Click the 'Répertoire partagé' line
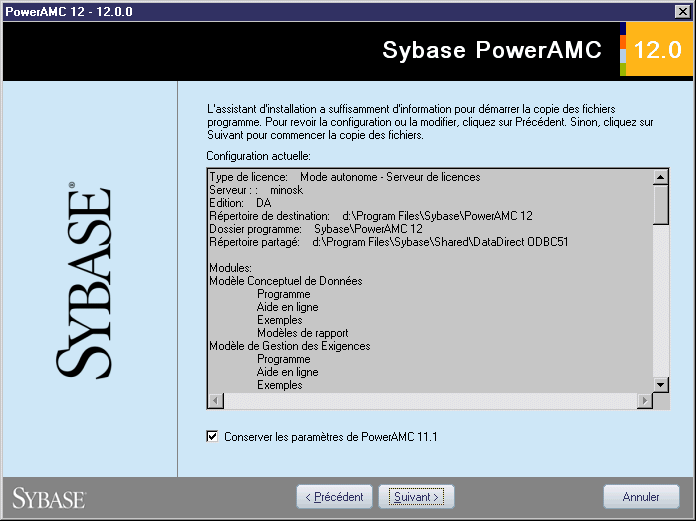Screen dimensions: 696x521 [x=389, y=242]
